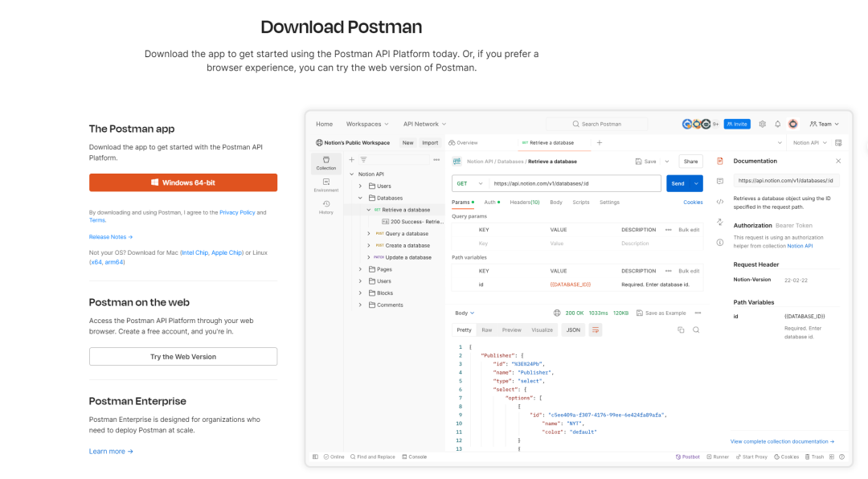Switch to the request Settings tab

609,202
